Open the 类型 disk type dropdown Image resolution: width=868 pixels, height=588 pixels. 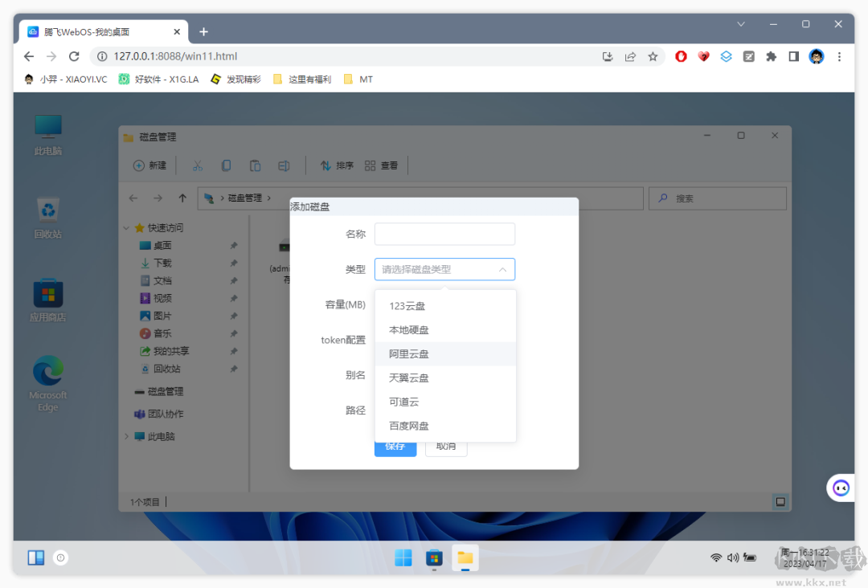pos(444,269)
